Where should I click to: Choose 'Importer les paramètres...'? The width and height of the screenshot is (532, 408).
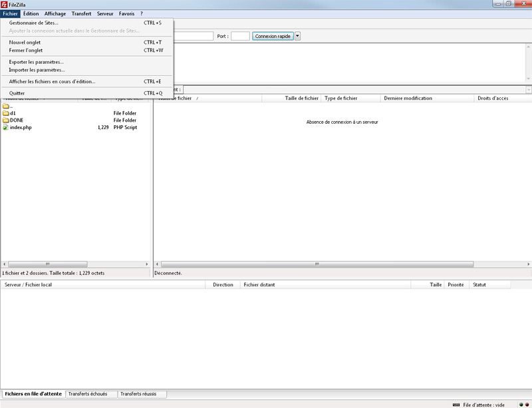point(86,70)
